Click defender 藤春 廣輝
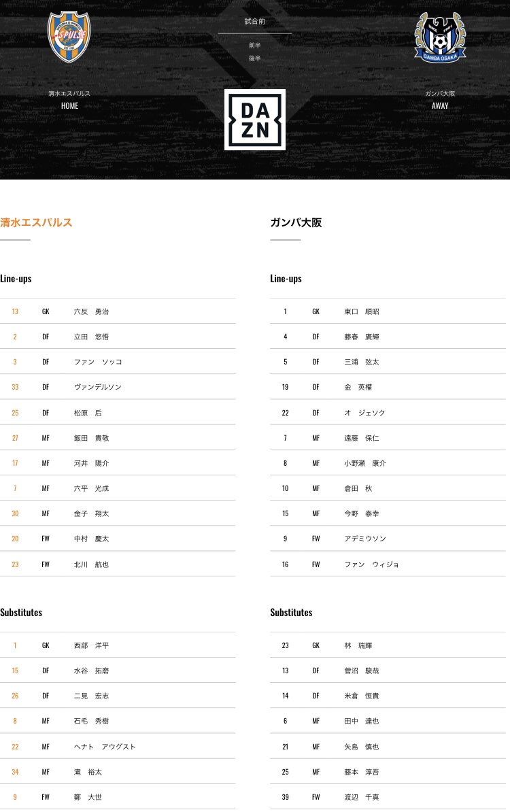Image resolution: width=510 pixels, height=812 pixels. point(361,337)
